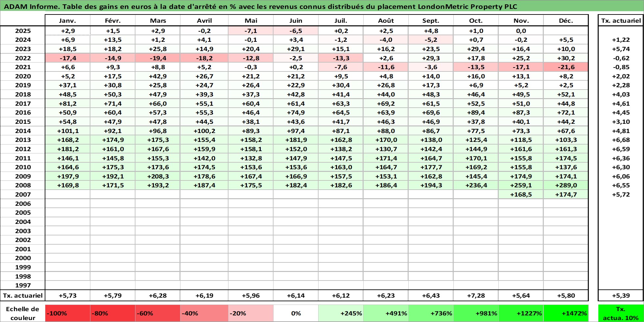Click the -100% red color scale swatch
Image resolution: width=644 pixels, height=322 pixels.
(67, 313)
